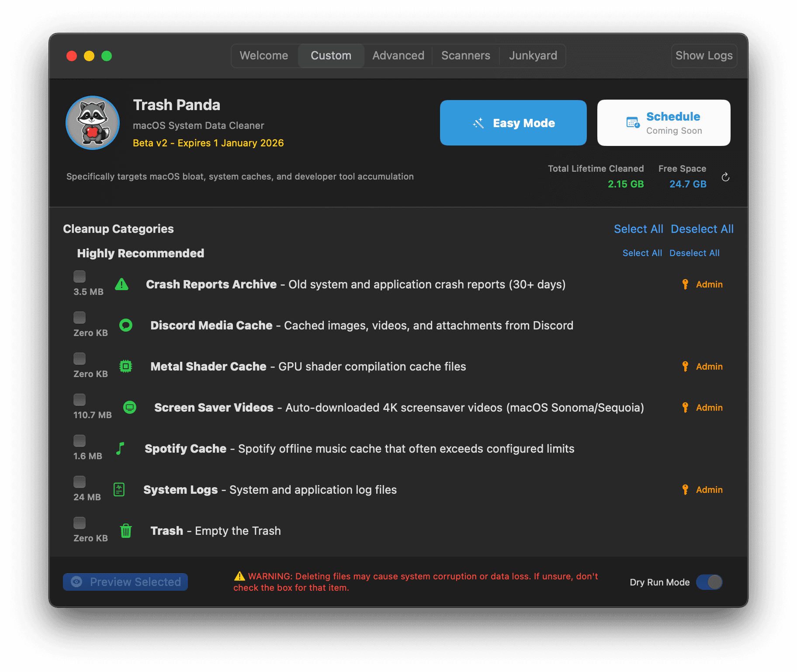Click the refresh free space icon
The height and width of the screenshot is (672, 797).
coord(725,177)
